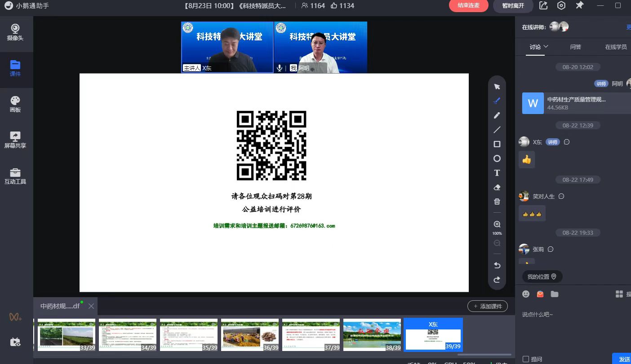The image size is (631, 364).
Task: Undo the last annotation
Action: coord(497,265)
